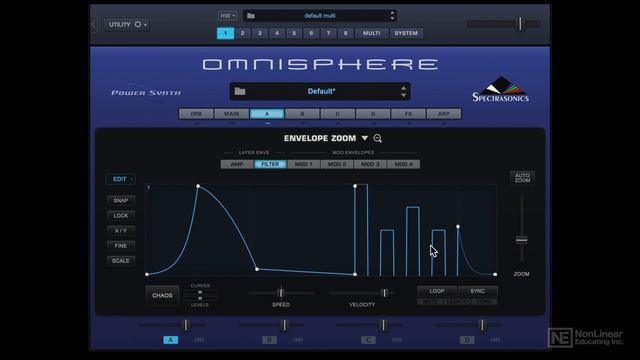Open the EDIT menu button
Screen dimensions: 640x360
point(121,179)
